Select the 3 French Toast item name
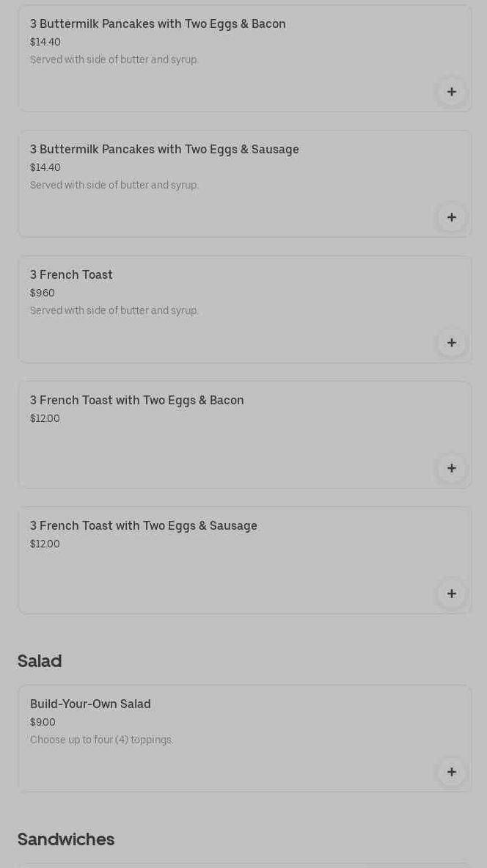Viewport: 487px width, 868px height. click(71, 274)
